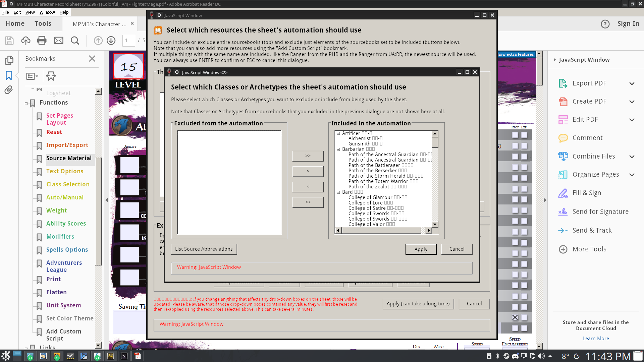Open More Tools

pyautogui.click(x=589, y=249)
